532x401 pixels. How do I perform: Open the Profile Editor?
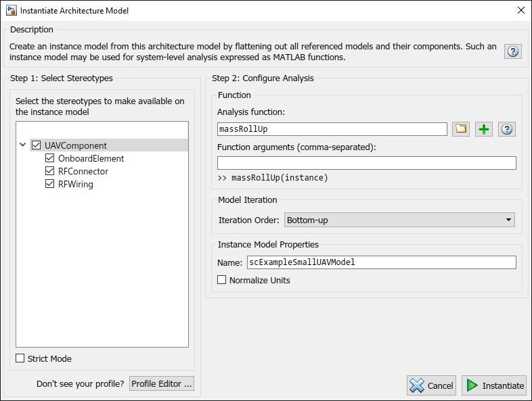click(x=162, y=383)
